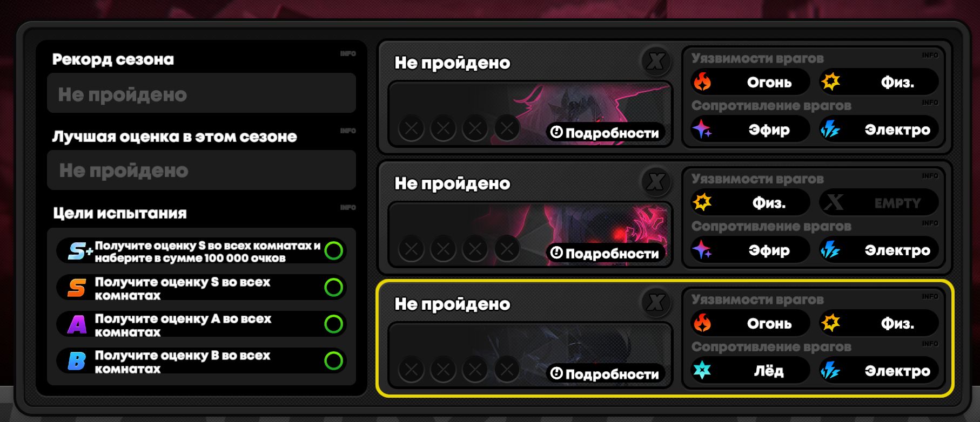This screenshot has width=980, height=422.
Task: Select the EMPTY weakness slot in second room
Action: [x=879, y=203]
